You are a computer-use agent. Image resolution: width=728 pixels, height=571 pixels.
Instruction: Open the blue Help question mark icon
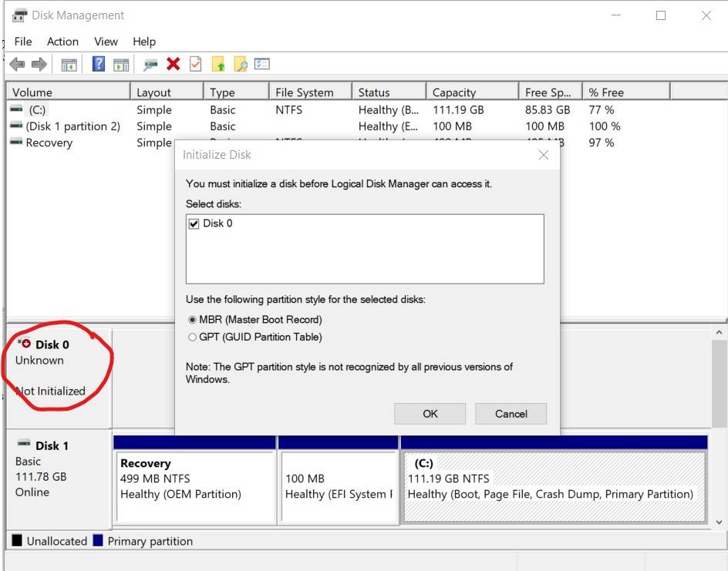99,63
